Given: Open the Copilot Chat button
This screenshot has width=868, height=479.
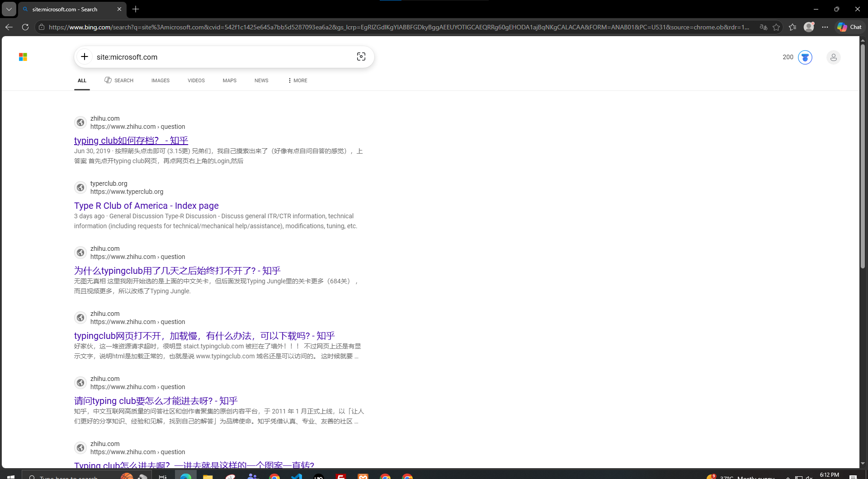Looking at the screenshot, I should coord(849,27).
